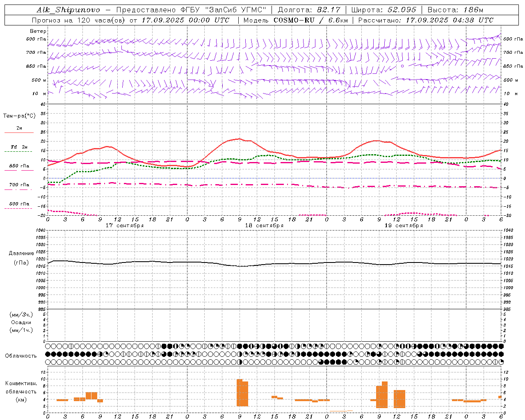
Task: Click the right-side 10 м wind label
Action: (510, 94)
